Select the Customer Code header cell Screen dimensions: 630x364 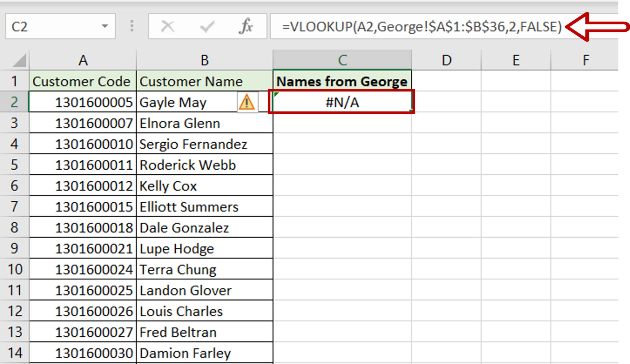(x=83, y=81)
